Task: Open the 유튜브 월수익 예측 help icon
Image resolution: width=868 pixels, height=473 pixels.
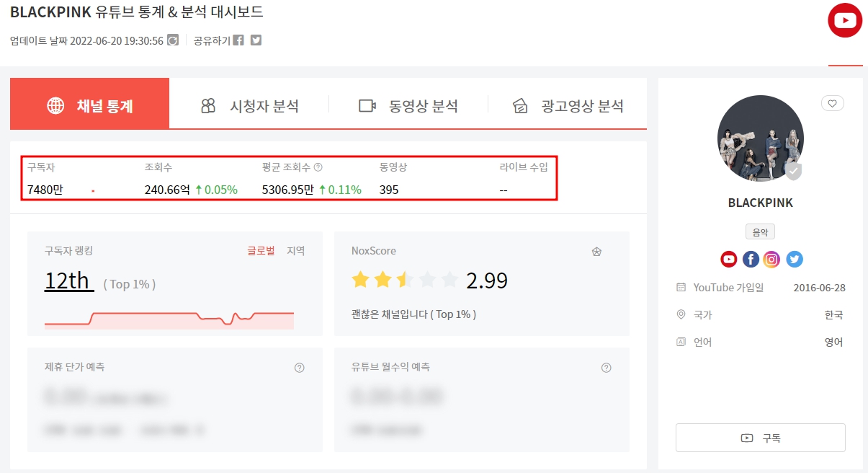Action: [606, 367]
